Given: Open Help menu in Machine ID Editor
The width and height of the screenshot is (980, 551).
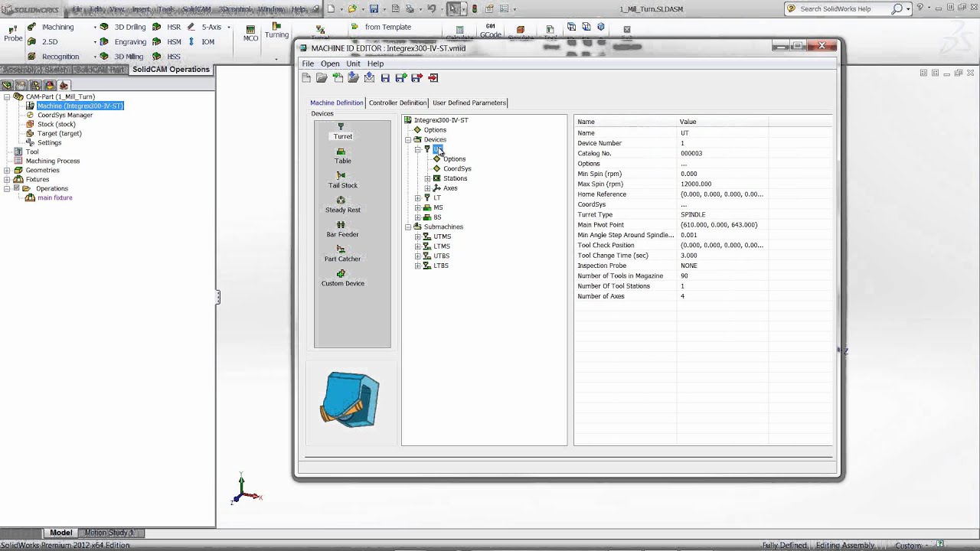Looking at the screenshot, I should 375,64.
